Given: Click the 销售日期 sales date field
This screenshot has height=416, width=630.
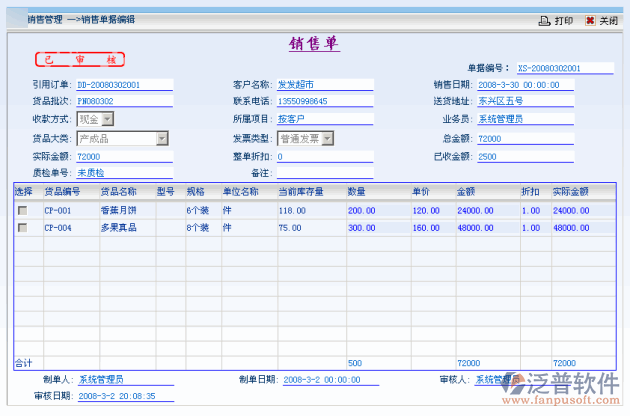Looking at the screenshot, I should pos(523,85).
